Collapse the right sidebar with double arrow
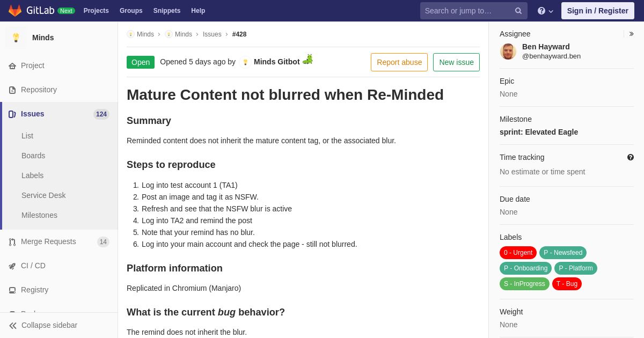The height and width of the screenshot is (338, 644). coord(631,34)
